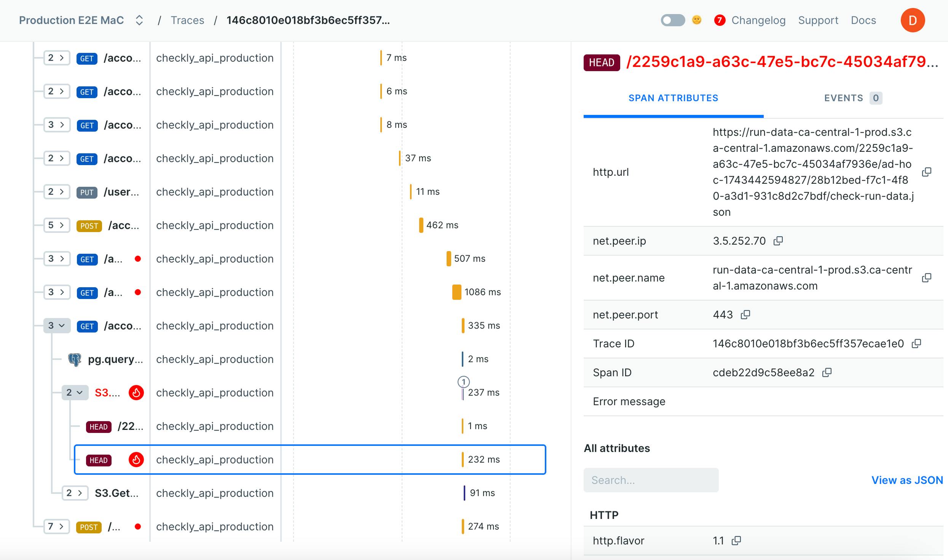
Task: Expand the POST /acc... span with 5 children
Action: point(56,225)
